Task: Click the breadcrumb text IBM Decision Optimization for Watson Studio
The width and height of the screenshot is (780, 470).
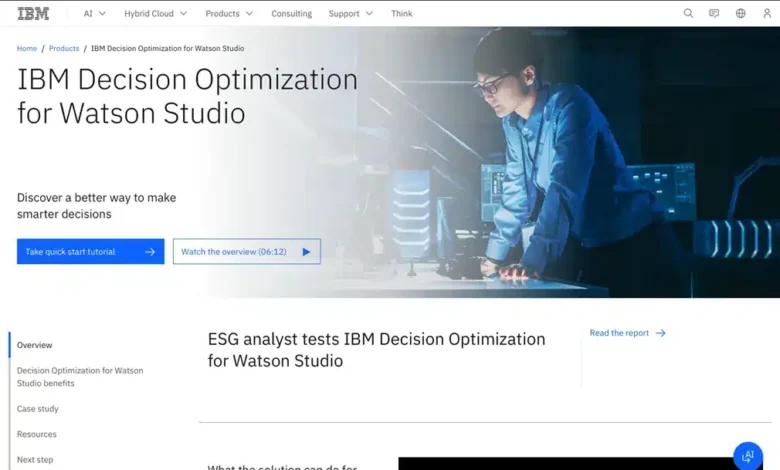Action: [168, 48]
